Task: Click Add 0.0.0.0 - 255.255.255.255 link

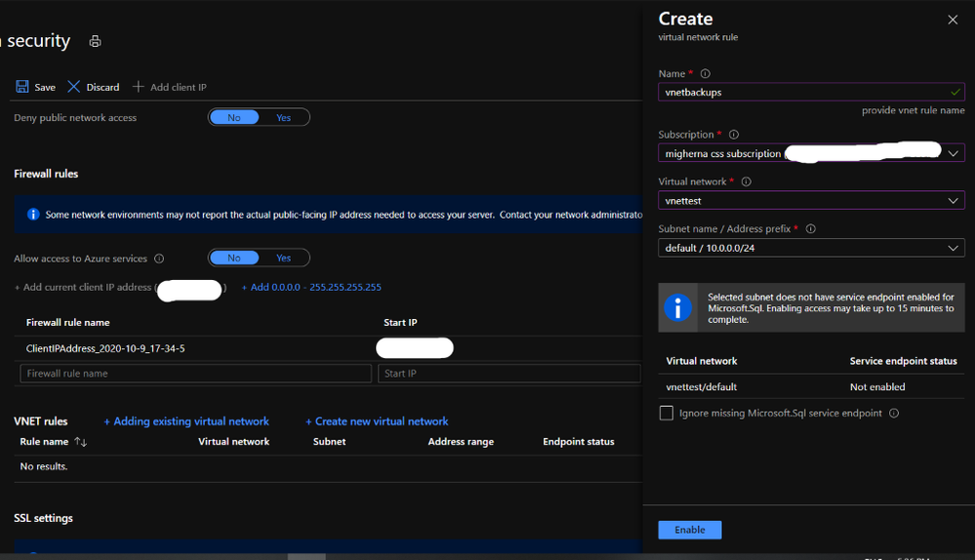Action: [x=311, y=287]
